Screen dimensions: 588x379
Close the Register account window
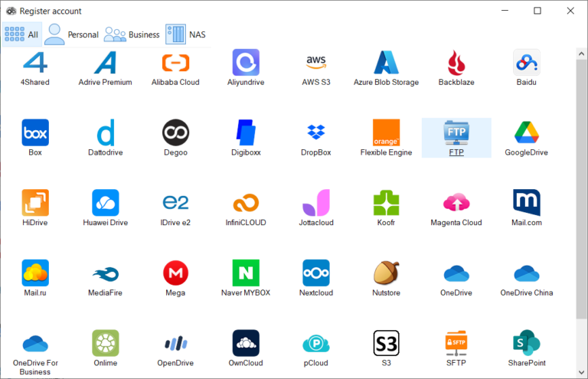(570, 11)
